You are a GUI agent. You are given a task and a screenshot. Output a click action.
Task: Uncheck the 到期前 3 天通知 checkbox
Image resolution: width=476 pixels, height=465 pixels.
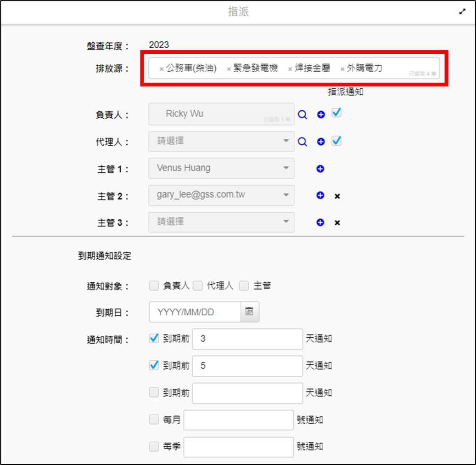coord(154,339)
